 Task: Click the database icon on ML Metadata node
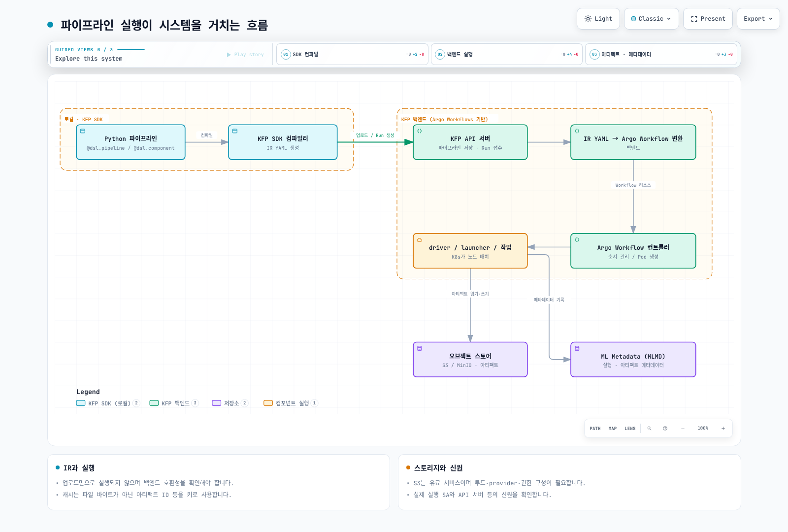577,348
